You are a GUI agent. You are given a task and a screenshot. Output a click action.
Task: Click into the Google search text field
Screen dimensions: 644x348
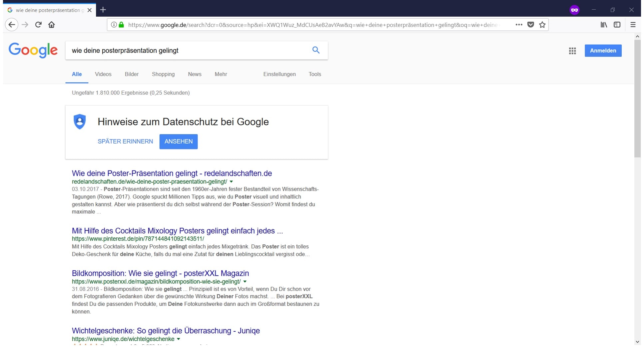tap(187, 51)
